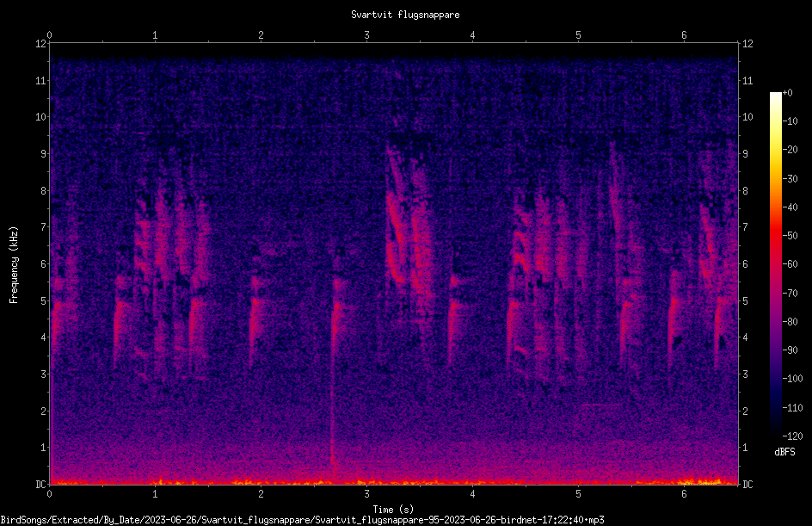The width and height of the screenshot is (812, 526).
Task: Click the "-30" color scale label
Action: point(790,179)
